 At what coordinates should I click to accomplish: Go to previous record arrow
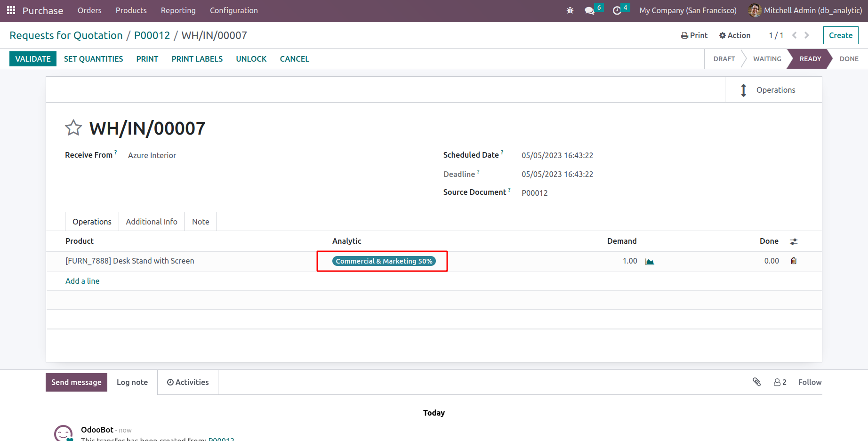pos(795,35)
